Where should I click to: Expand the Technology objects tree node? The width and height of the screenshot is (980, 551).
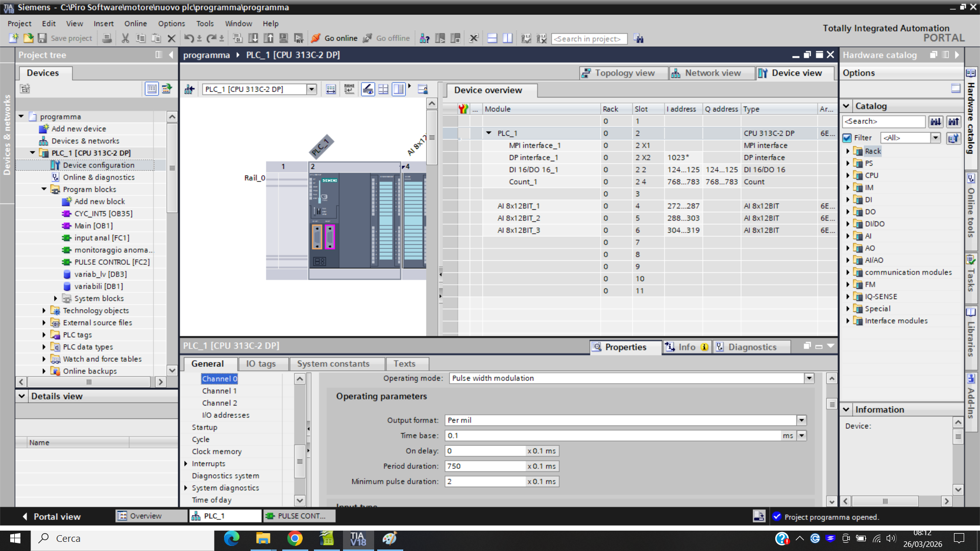coord(44,311)
